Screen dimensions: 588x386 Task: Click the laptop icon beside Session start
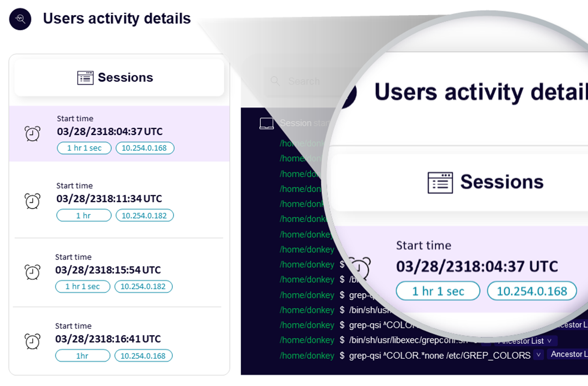(x=266, y=123)
